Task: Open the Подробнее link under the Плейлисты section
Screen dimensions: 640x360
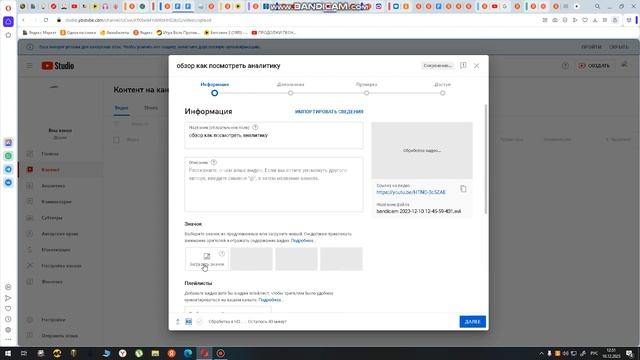Action: tap(270, 300)
